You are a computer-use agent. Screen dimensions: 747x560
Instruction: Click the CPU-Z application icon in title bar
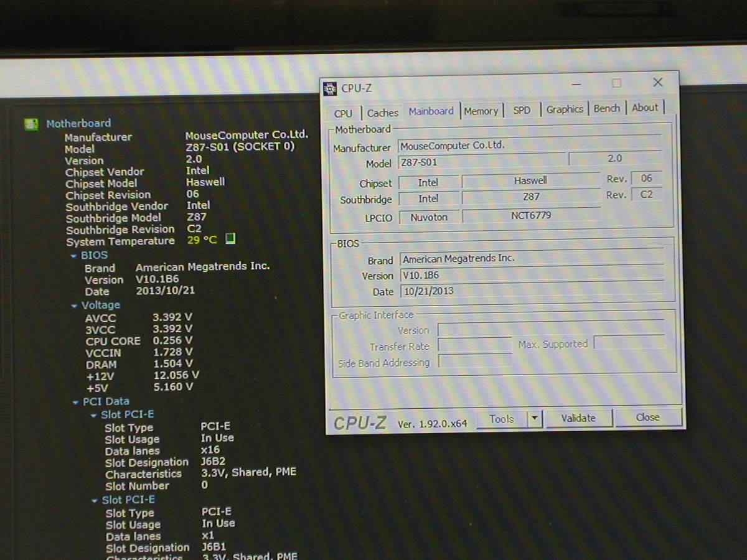coord(331,88)
